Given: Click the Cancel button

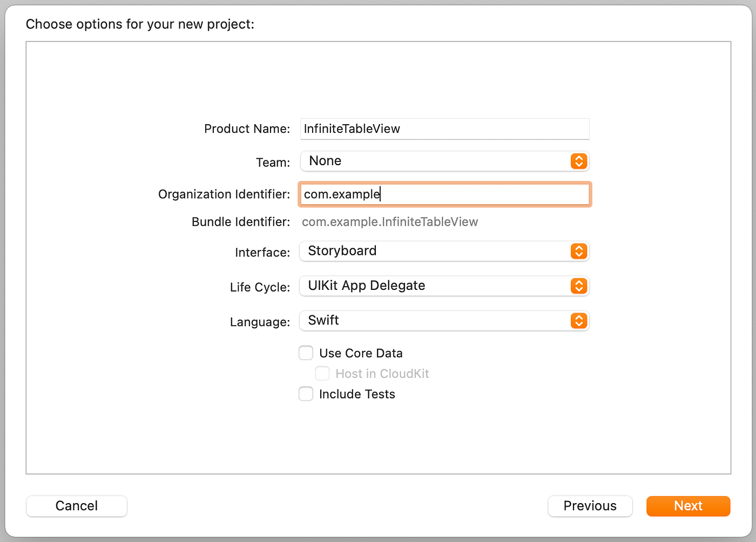Looking at the screenshot, I should 76,506.
